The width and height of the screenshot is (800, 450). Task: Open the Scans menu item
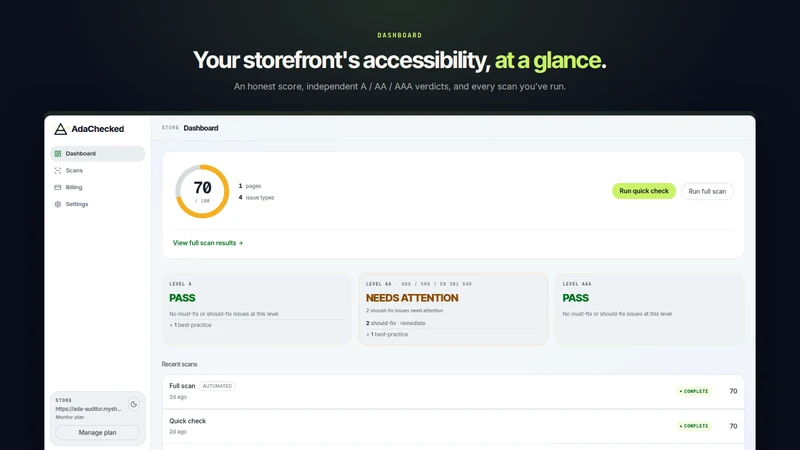coord(97,170)
